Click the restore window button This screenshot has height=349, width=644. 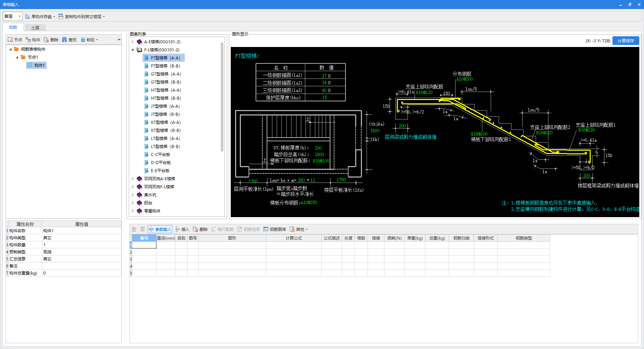630,4
